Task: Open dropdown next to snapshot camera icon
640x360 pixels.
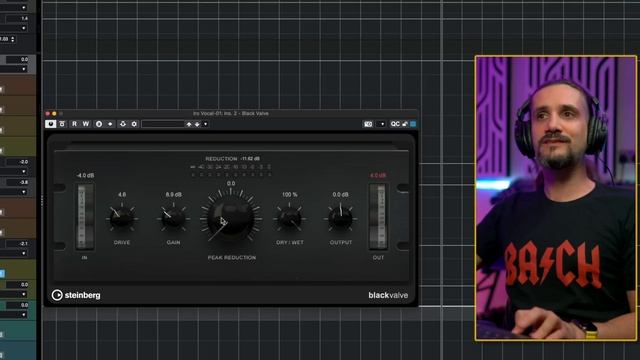Action: 382,124
